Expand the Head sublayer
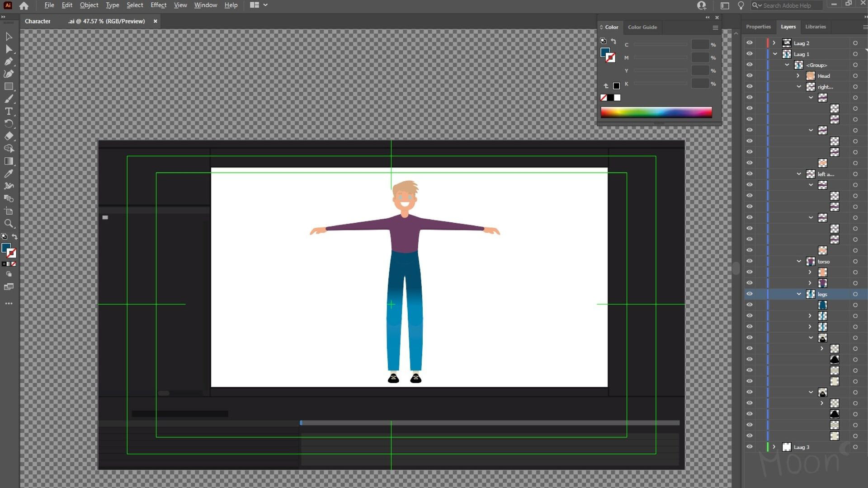The width and height of the screenshot is (868, 488). [x=798, y=75]
